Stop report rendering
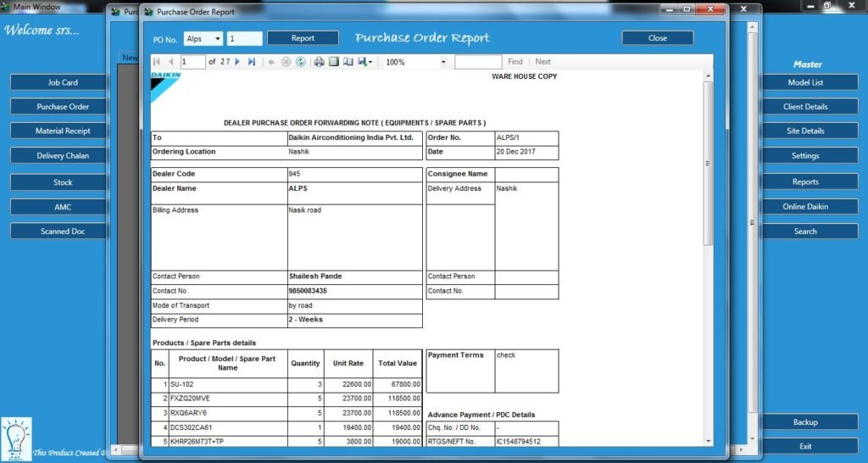868x463 pixels. tap(286, 62)
